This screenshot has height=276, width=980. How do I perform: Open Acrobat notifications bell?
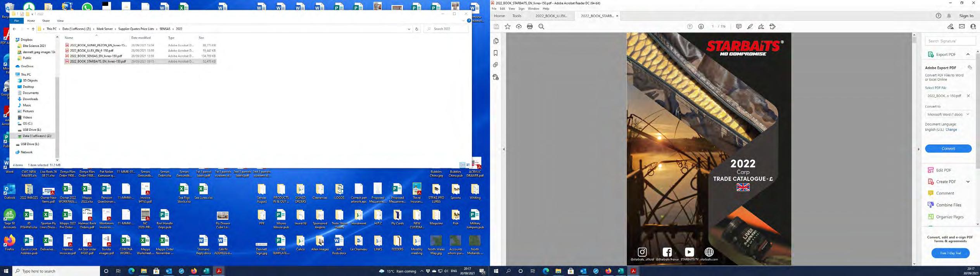tap(949, 16)
